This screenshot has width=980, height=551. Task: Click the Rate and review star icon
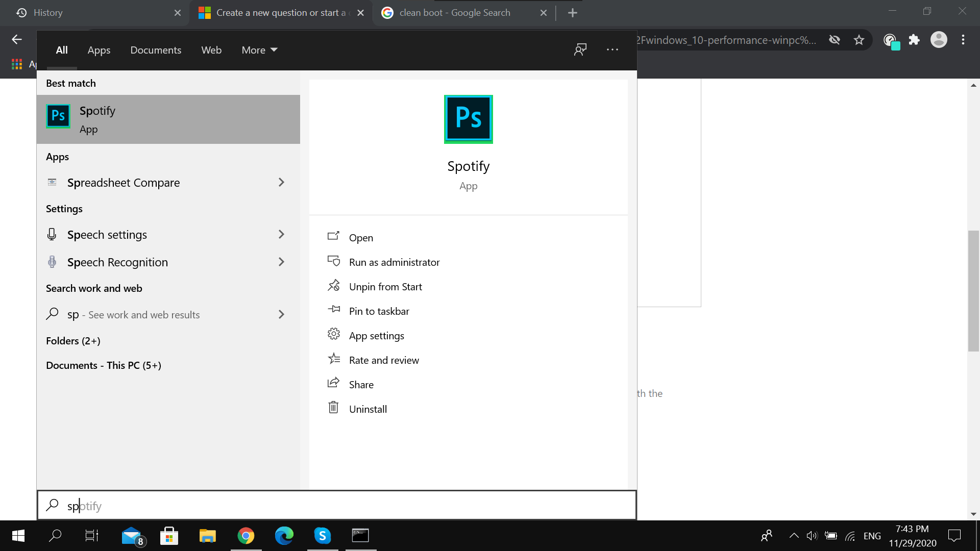click(333, 359)
